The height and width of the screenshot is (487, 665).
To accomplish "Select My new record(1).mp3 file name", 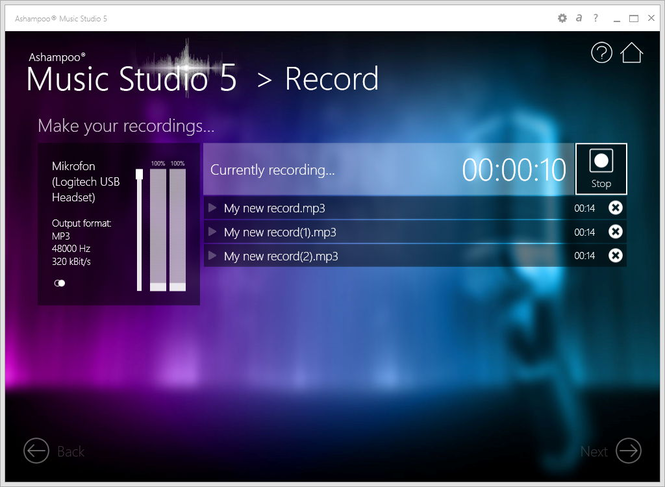I will pyautogui.click(x=280, y=232).
